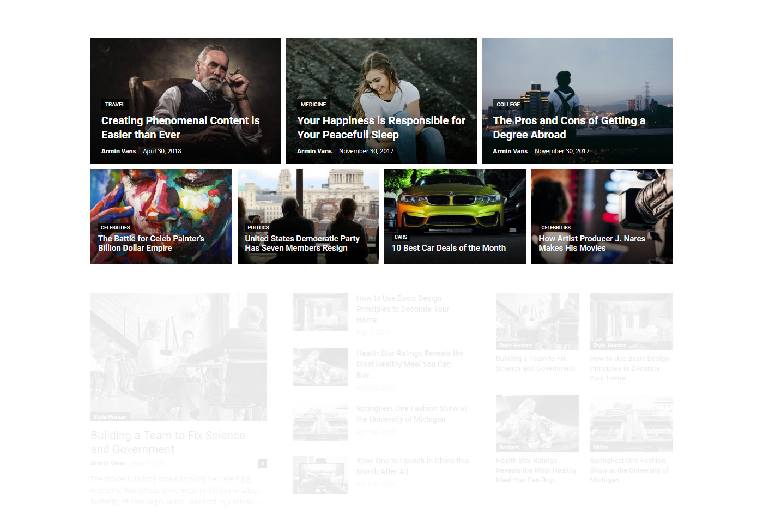Image resolution: width=763 pixels, height=532 pixels.
Task: Open 'Creating Phenomenal Content is Easier' headline
Action: [180, 128]
